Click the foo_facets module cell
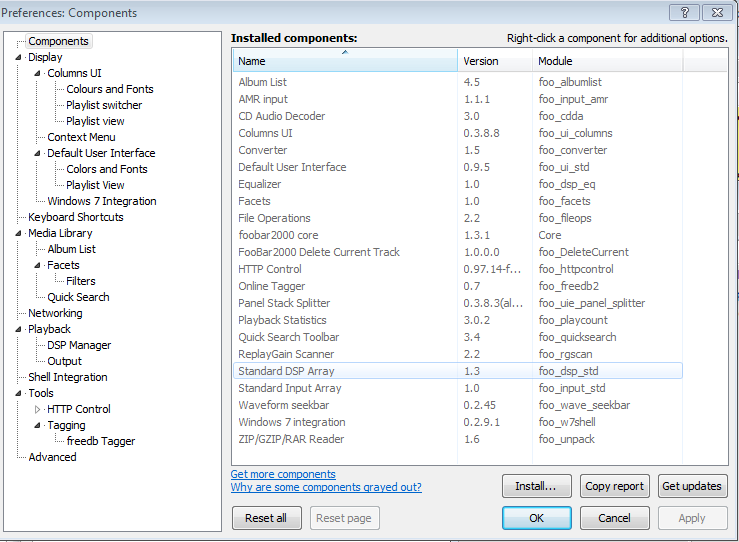 click(x=564, y=201)
